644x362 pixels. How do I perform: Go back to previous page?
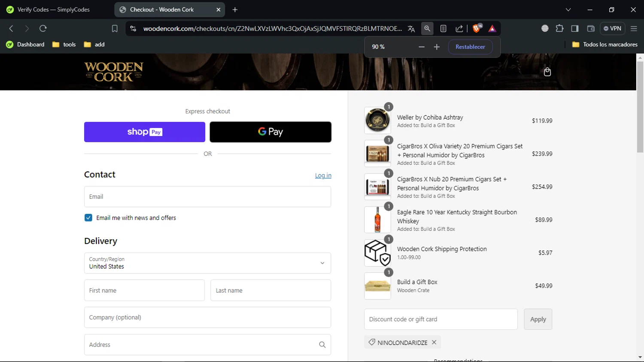tap(11, 28)
